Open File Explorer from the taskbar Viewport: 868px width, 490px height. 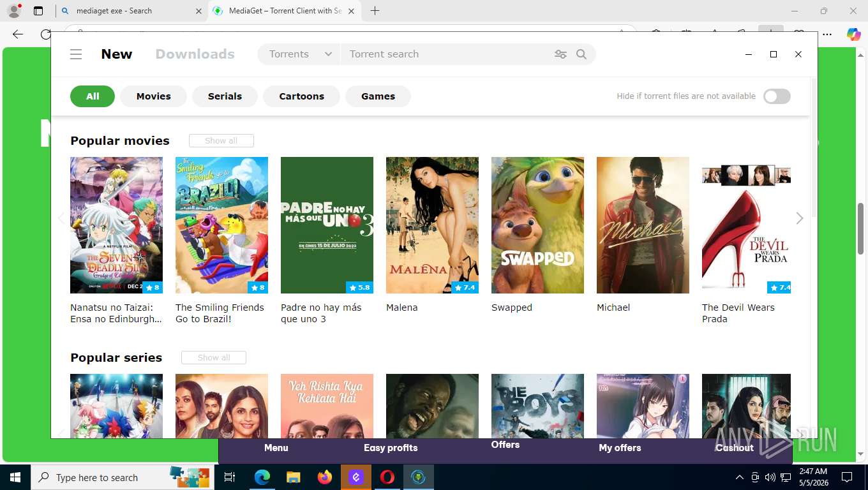point(293,477)
